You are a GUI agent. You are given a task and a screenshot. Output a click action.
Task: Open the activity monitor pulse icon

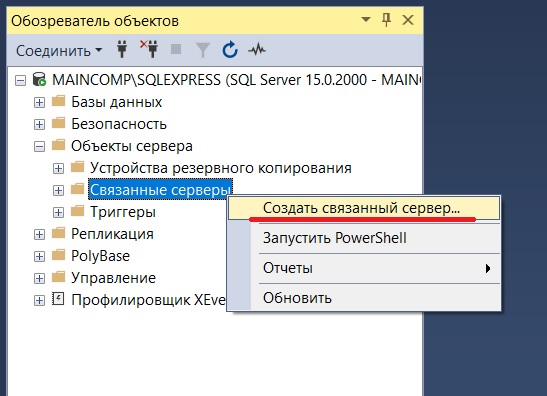pos(257,50)
